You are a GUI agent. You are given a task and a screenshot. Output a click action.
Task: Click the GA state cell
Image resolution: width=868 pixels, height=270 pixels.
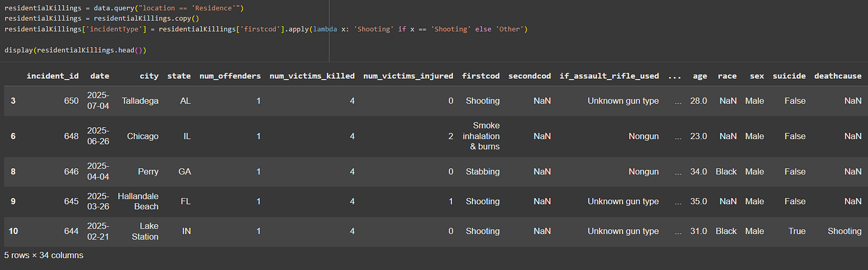click(x=185, y=171)
